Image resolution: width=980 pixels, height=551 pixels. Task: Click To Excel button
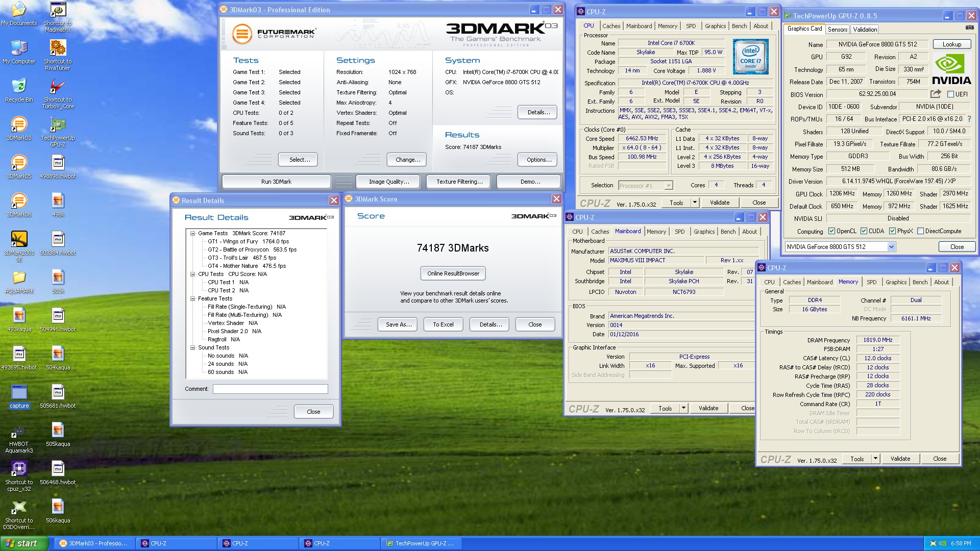pos(443,324)
